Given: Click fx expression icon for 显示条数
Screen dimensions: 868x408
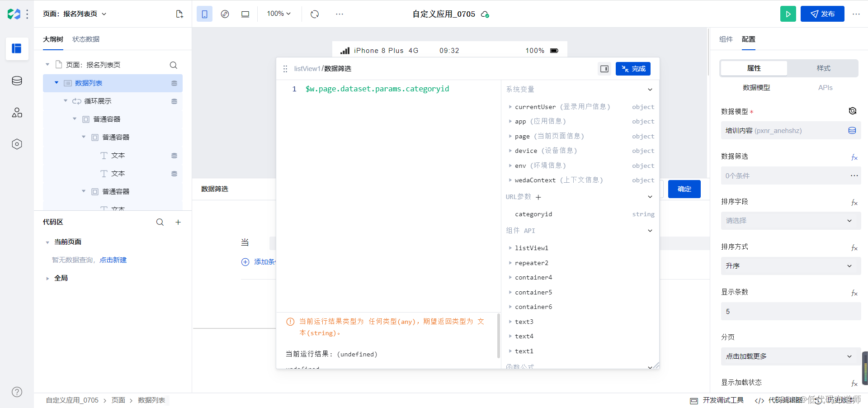Looking at the screenshot, I should [854, 293].
